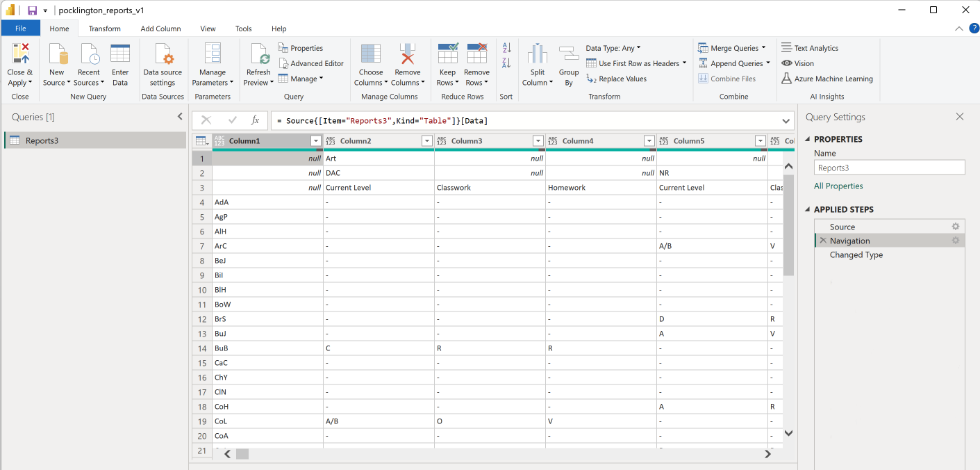Select the Reports3 query
Viewport: 980px width, 470px height.
(95, 140)
